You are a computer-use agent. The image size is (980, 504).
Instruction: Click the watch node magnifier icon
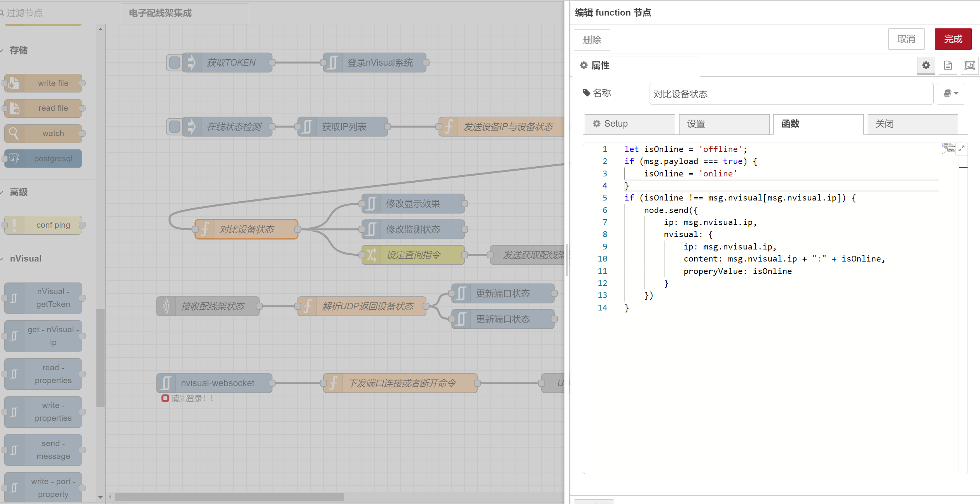pos(14,133)
